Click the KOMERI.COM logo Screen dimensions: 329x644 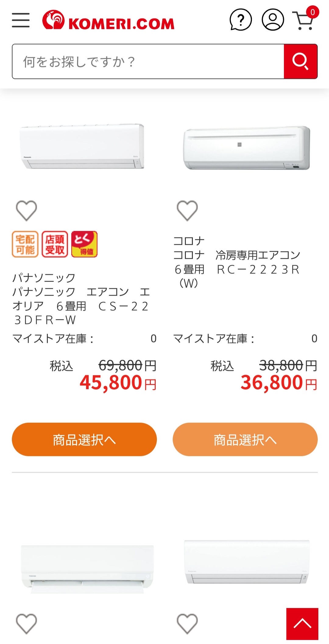pyautogui.click(x=108, y=20)
